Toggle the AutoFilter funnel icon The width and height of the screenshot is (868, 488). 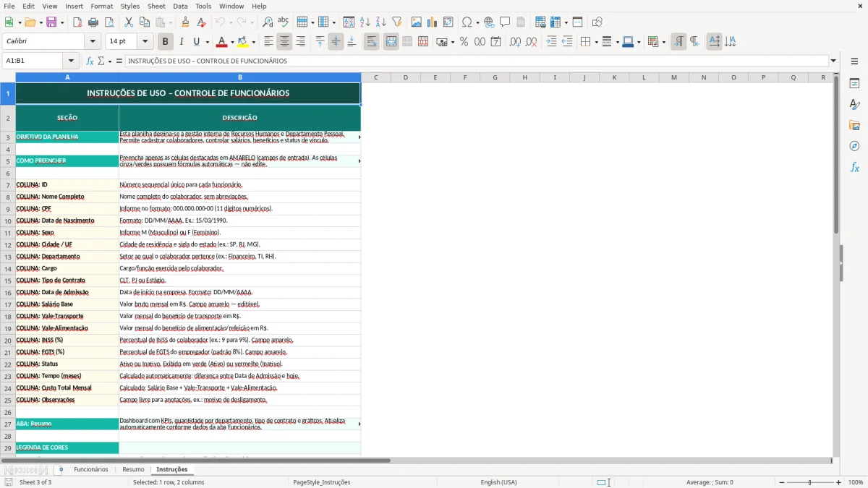point(397,22)
